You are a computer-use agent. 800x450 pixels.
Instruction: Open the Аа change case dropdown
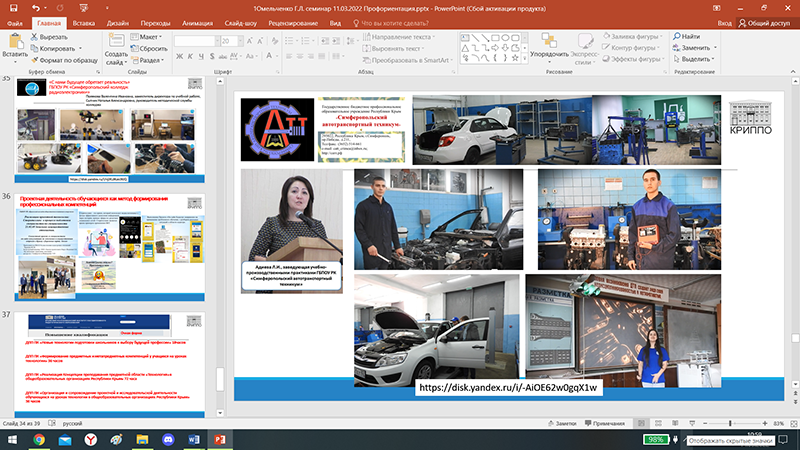tap(252, 56)
